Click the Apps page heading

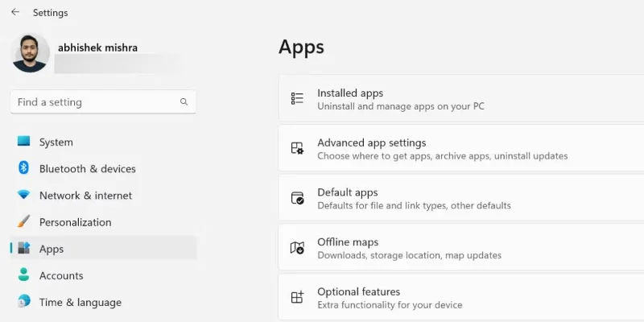click(x=301, y=47)
